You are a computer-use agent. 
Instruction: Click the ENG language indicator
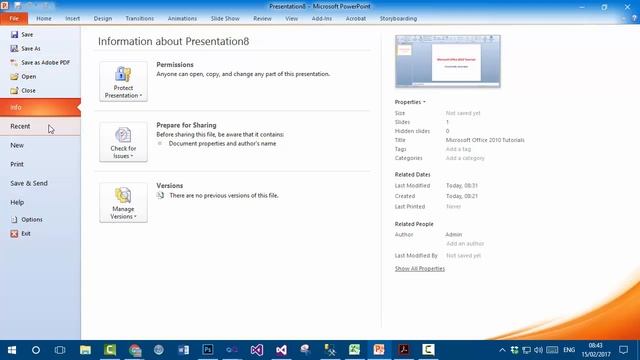pyautogui.click(x=569, y=350)
